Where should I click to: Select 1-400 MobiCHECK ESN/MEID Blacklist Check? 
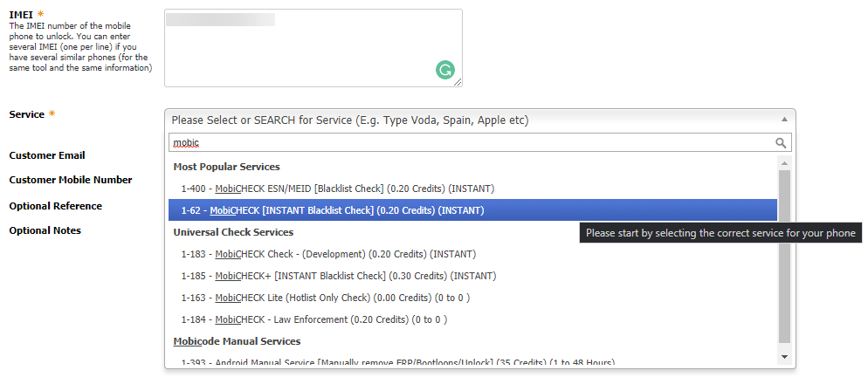coord(472,189)
